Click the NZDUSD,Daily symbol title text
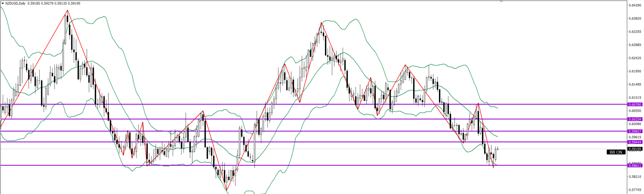The image size is (644, 194). tap(15, 3)
